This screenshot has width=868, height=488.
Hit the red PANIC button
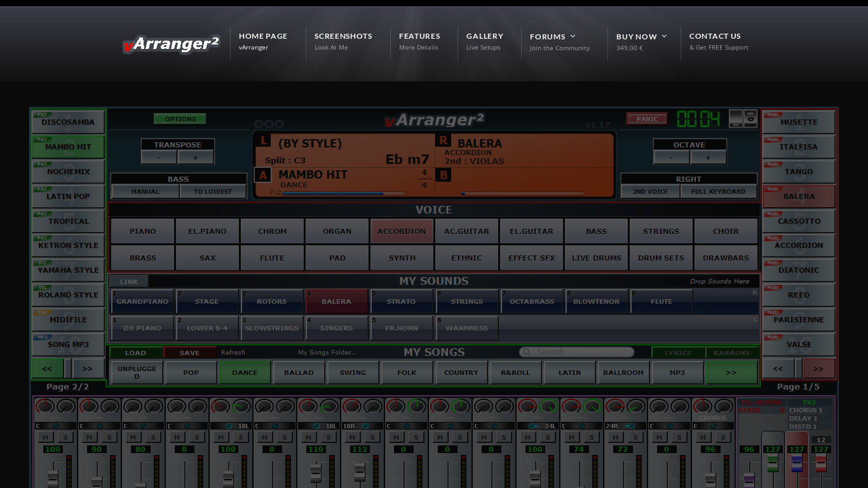[x=647, y=119]
